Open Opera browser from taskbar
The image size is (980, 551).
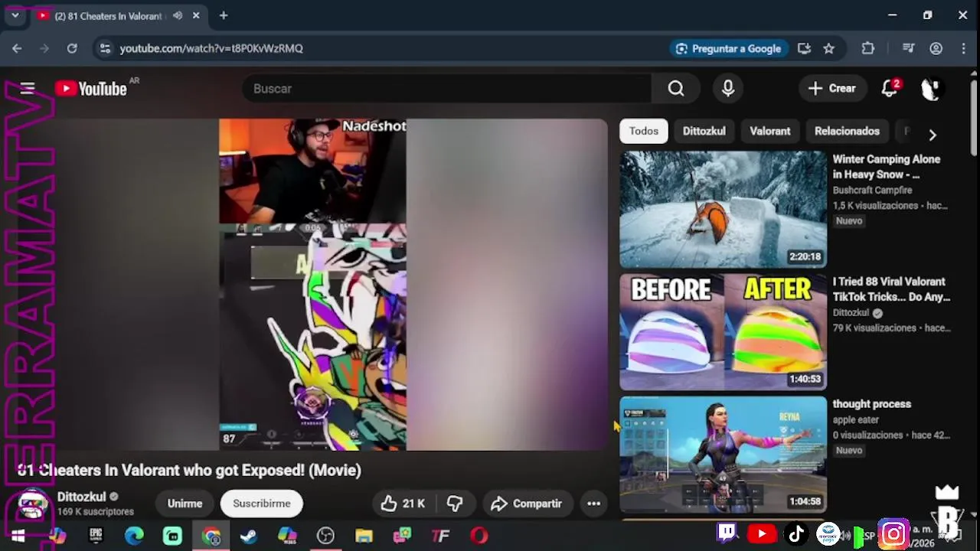(x=479, y=536)
